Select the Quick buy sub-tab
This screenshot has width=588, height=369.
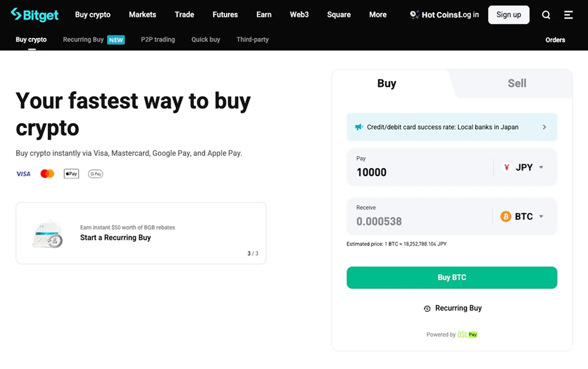coord(206,40)
